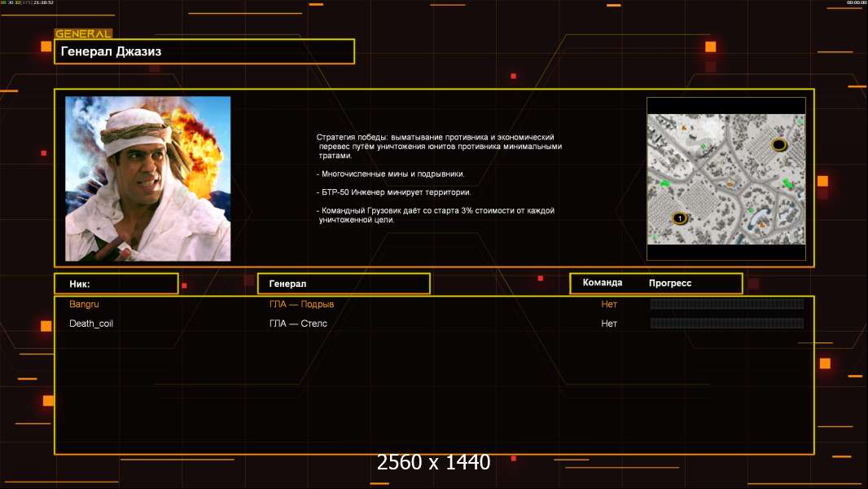Screen dimensions: 868x489
Task: Click the Ник: column header
Action: click(116, 284)
